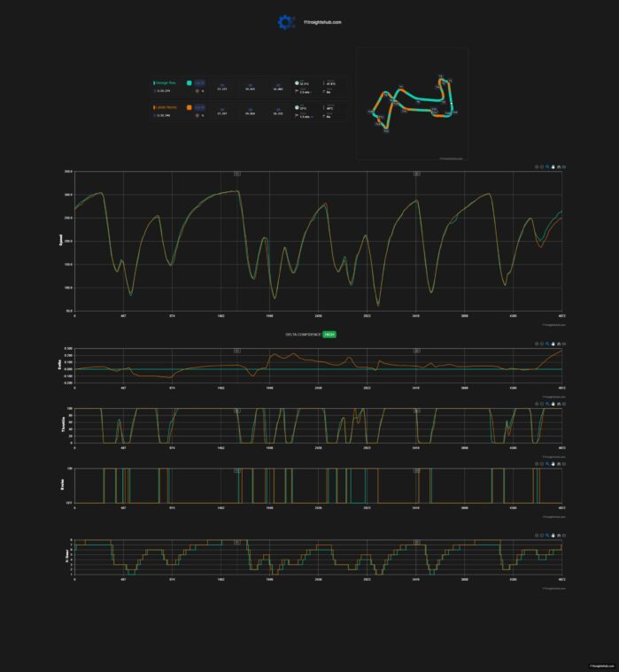619x672 pixels.
Task: Click the teal driver color swatch
Action: [x=189, y=82]
